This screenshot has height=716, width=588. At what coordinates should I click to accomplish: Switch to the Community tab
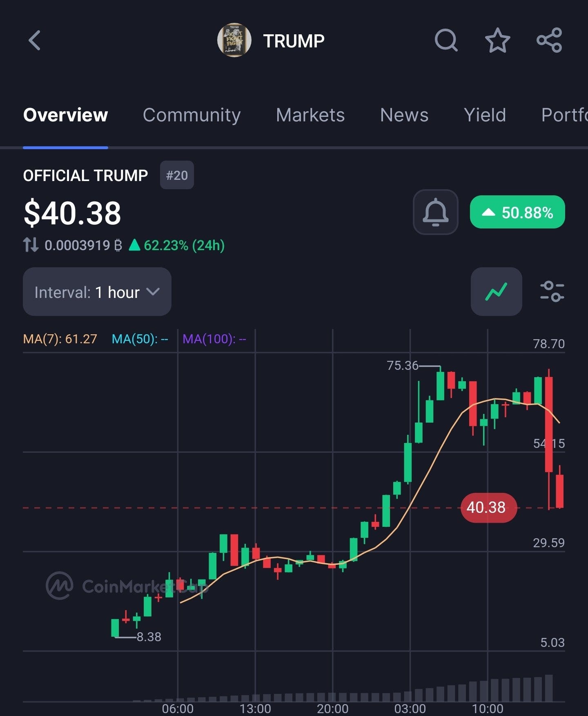(x=192, y=115)
